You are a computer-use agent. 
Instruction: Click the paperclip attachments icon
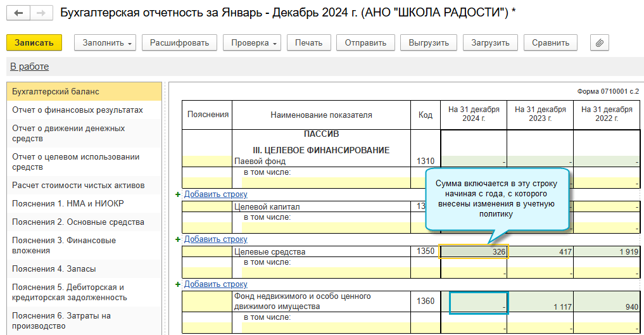click(599, 42)
